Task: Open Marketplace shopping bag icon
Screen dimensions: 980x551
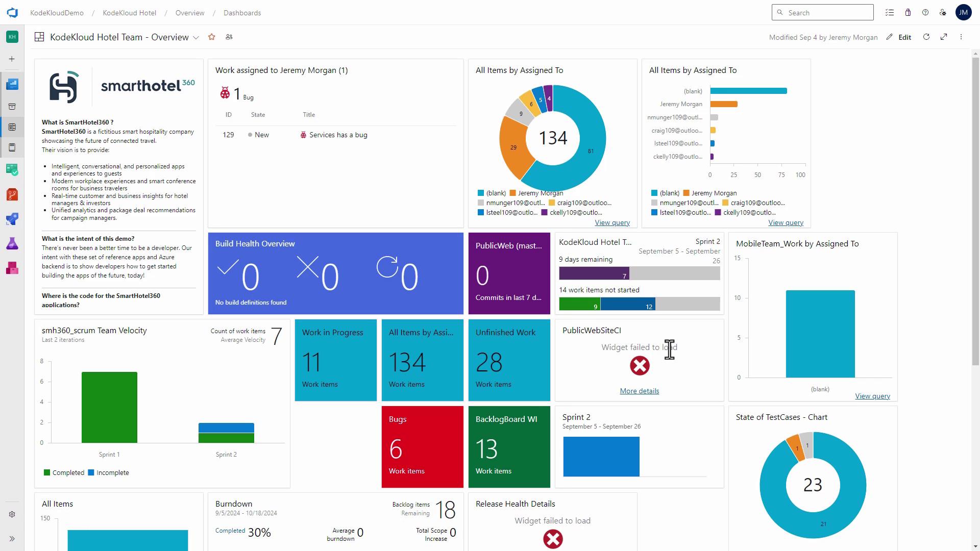Action: (908, 13)
